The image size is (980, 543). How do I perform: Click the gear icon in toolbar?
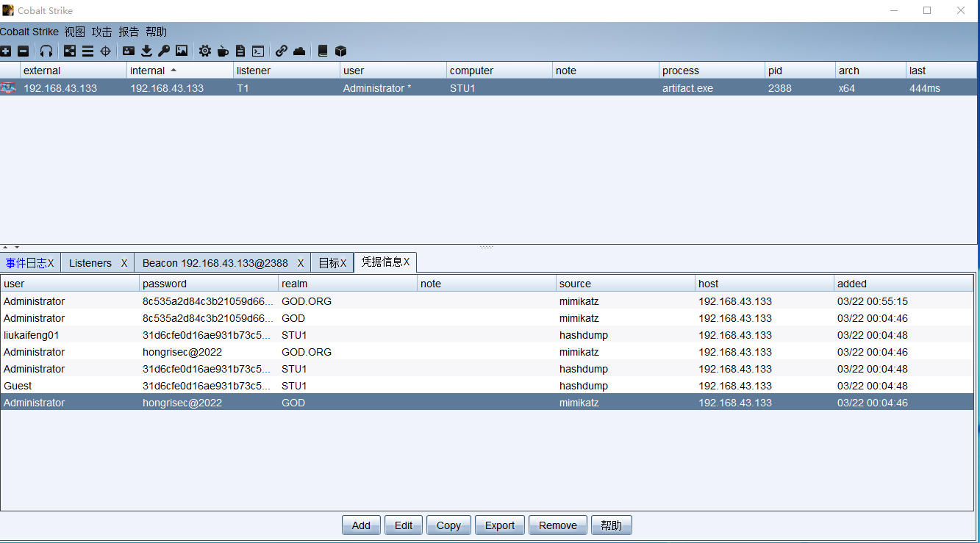(205, 51)
